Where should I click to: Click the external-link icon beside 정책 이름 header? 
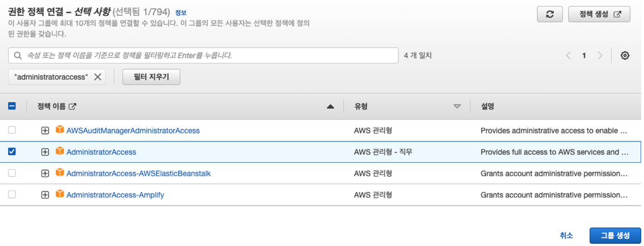pos(72,106)
